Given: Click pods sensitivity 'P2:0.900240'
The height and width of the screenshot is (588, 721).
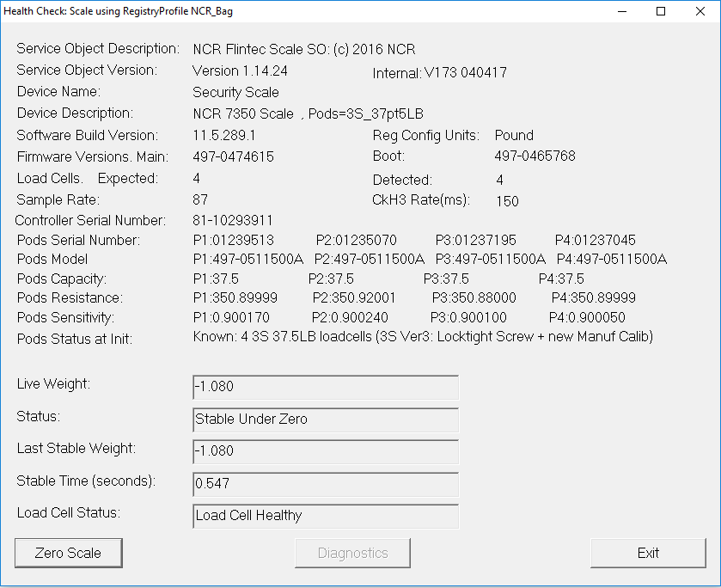Looking at the screenshot, I should 350,317.
